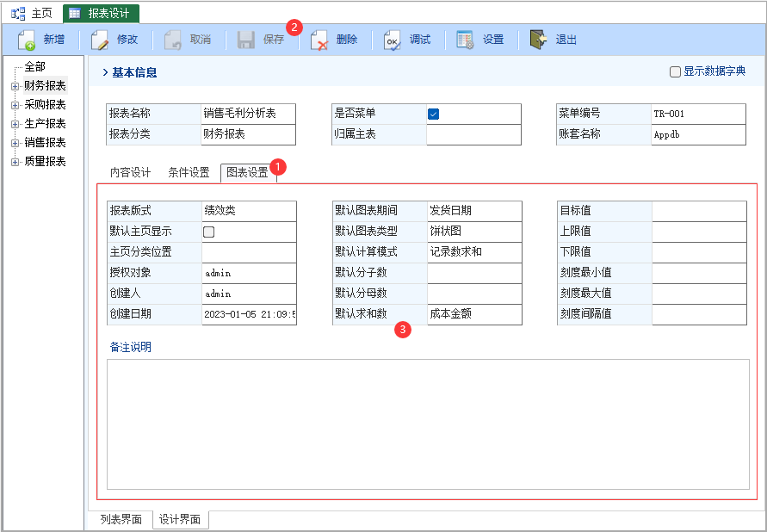Screen dimensions: 767x532
Task: Click the 默认图表期间 field showing 发货日期
Action: (474, 211)
